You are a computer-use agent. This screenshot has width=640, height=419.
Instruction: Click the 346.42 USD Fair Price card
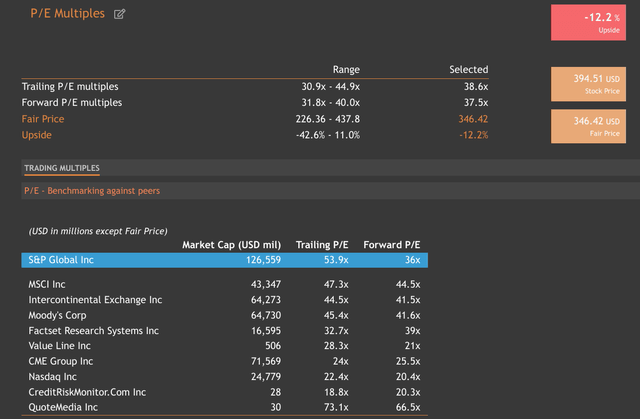coord(588,126)
